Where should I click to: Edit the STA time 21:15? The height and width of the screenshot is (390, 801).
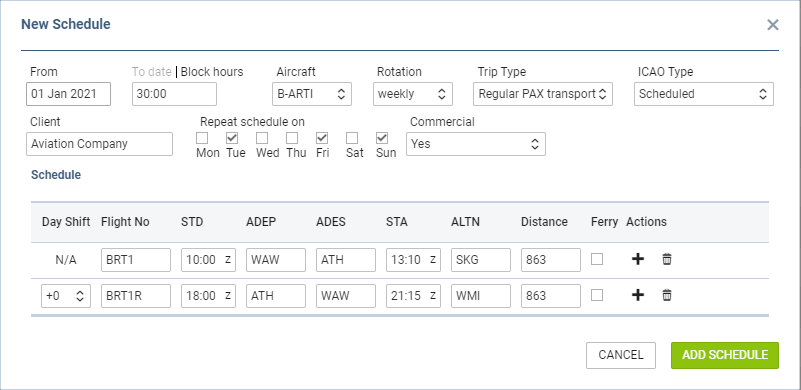413,295
